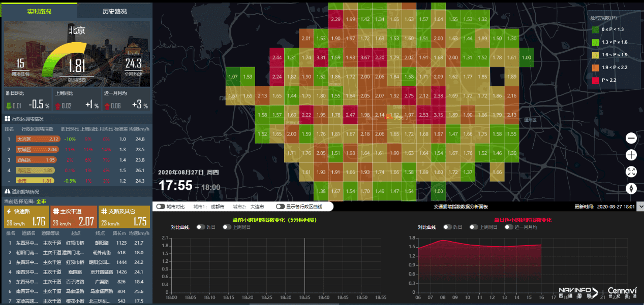The height and width of the screenshot is (305, 644).
Task: Collapse analysis panel with dropdown arrow
Action: 639,207
